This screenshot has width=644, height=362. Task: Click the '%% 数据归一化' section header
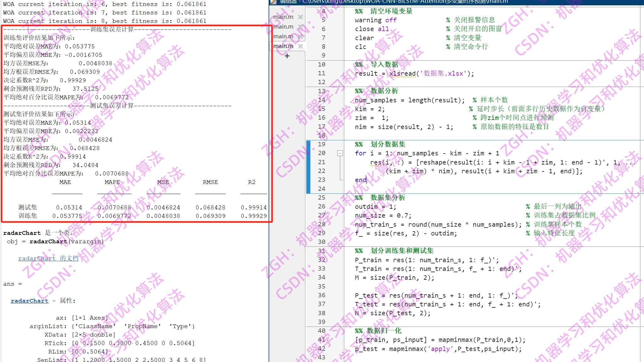[378, 331]
